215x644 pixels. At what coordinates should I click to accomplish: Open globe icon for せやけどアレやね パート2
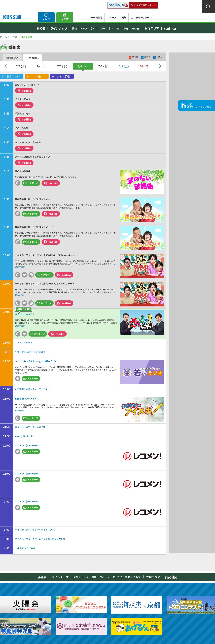pos(18,303)
